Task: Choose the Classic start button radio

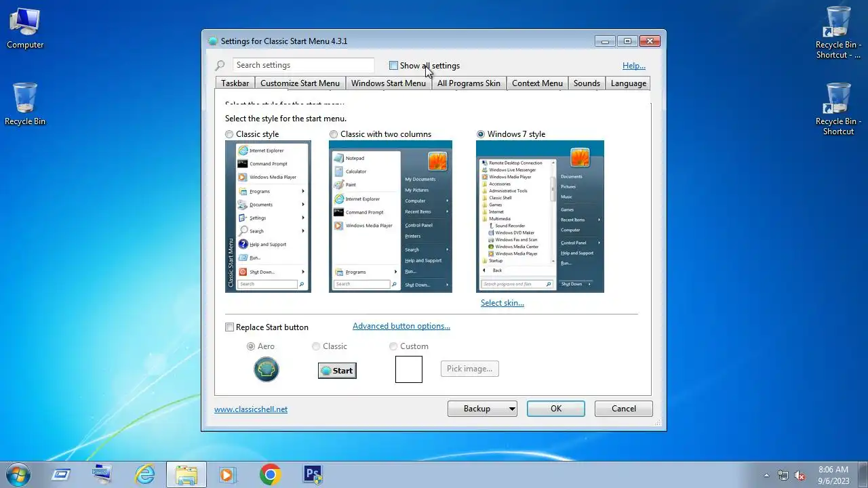Action: [316, 346]
